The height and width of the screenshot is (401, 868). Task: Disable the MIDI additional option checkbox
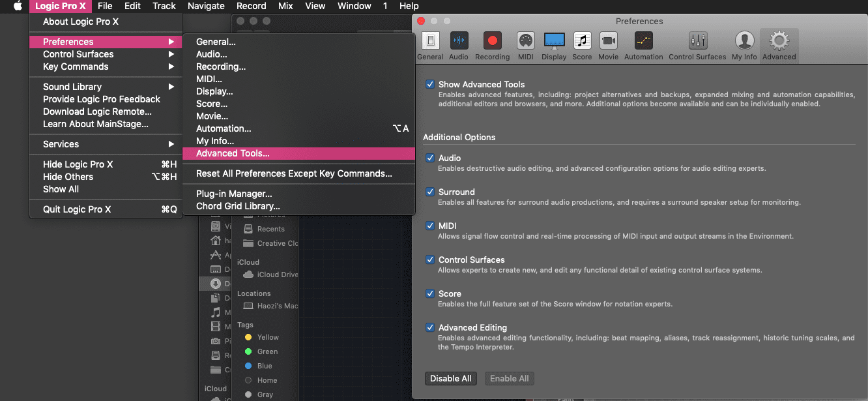tap(430, 226)
